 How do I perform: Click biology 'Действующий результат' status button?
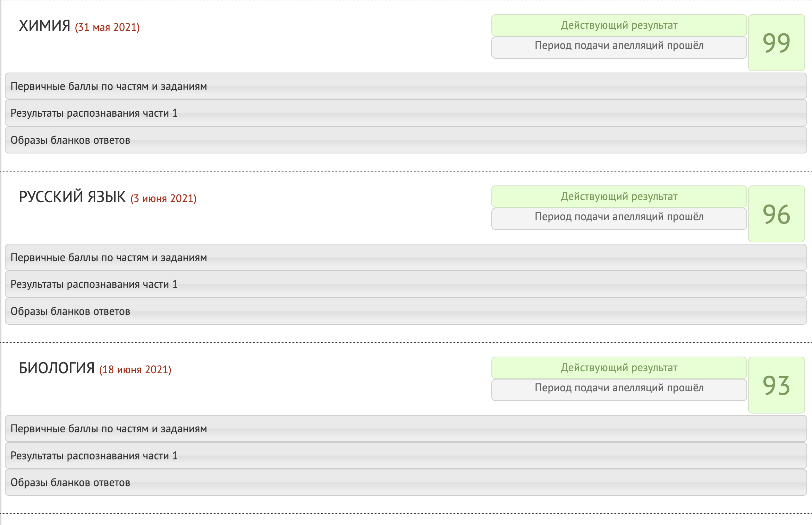pyautogui.click(x=619, y=368)
